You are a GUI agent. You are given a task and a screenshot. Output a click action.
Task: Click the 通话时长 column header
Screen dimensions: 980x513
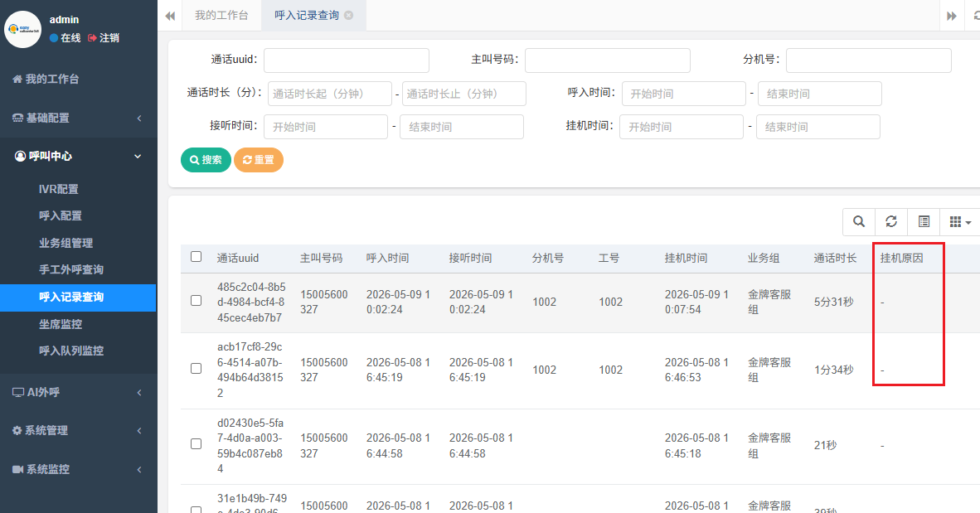coord(835,258)
